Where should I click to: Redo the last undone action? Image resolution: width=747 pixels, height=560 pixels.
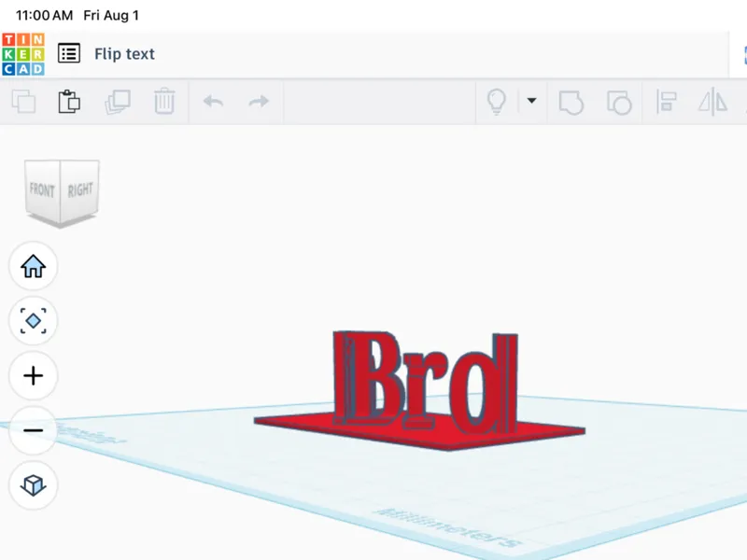[x=259, y=102]
